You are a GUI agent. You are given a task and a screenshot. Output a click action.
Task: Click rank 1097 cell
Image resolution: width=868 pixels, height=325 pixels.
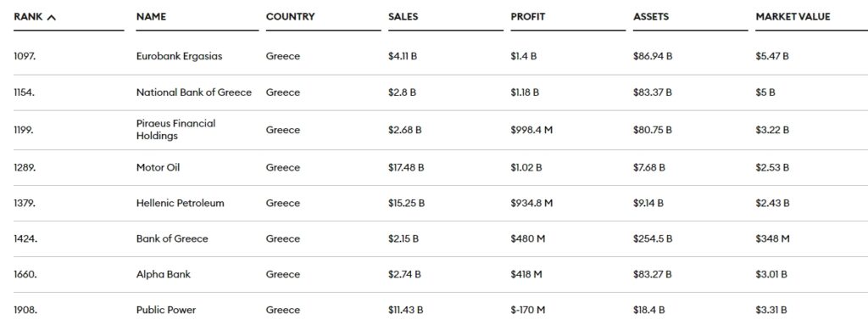[25, 56]
